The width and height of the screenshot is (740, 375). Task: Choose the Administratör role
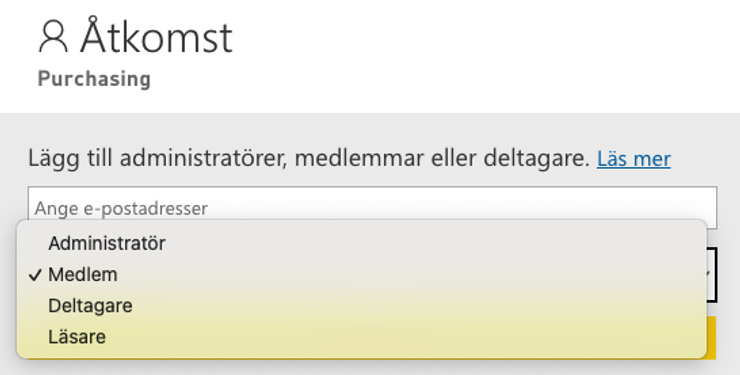tap(107, 243)
